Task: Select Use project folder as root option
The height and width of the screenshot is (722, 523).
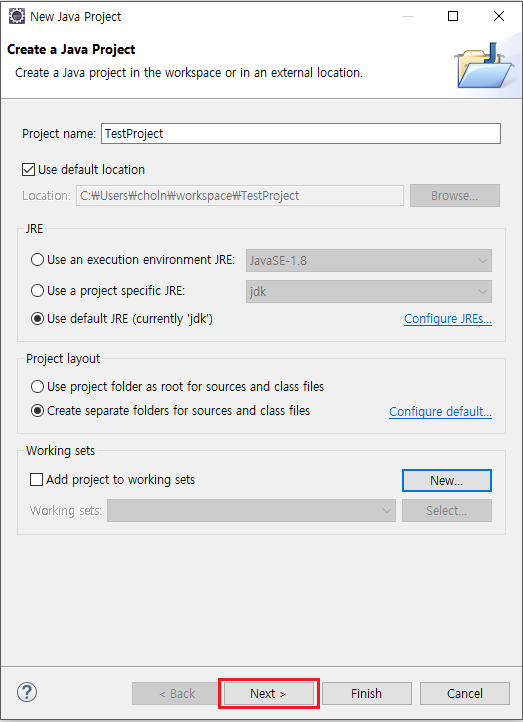Action: click(x=37, y=386)
